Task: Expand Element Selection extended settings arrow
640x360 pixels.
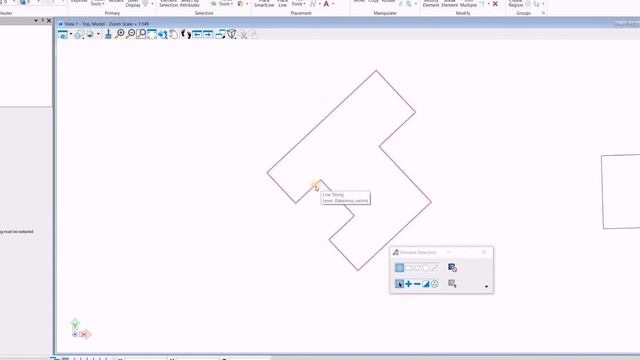Action: [486, 287]
